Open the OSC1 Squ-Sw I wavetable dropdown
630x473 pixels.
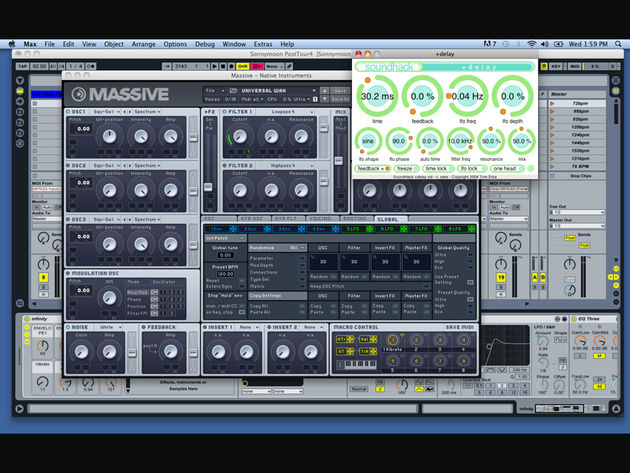click(106, 111)
